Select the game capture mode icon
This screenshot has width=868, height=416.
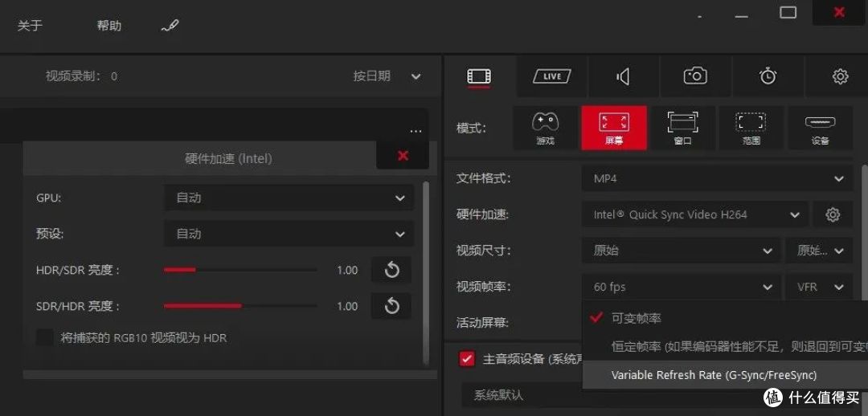pos(545,128)
